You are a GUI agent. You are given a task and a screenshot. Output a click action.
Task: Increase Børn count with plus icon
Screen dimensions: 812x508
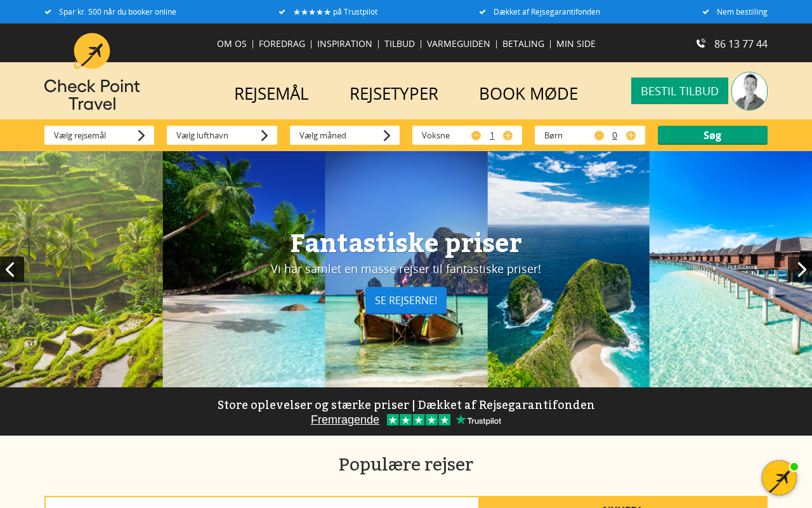click(x=631, y=135)
